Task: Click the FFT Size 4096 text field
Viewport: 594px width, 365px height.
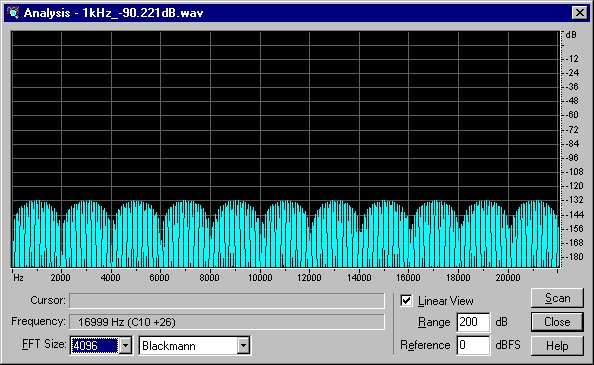Action: (x=95, y=345)
